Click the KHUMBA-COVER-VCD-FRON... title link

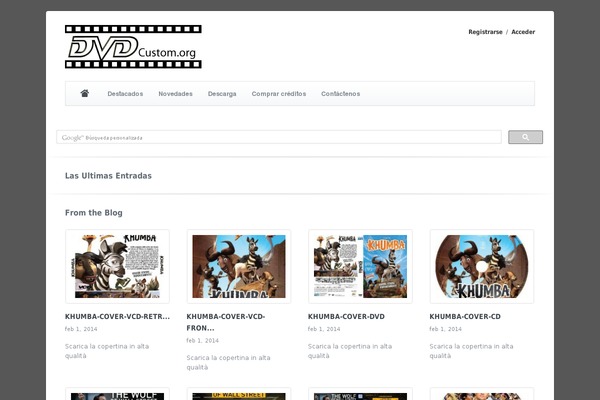[226, 322]
